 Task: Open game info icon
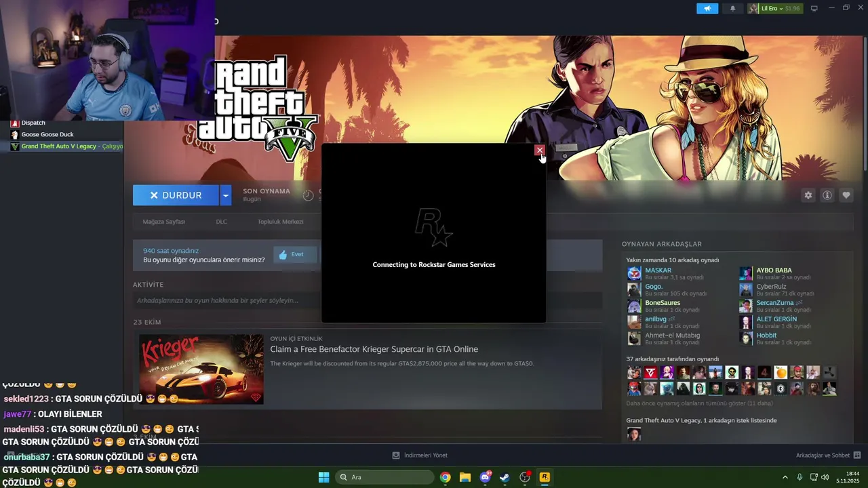(x=827, y=195)
